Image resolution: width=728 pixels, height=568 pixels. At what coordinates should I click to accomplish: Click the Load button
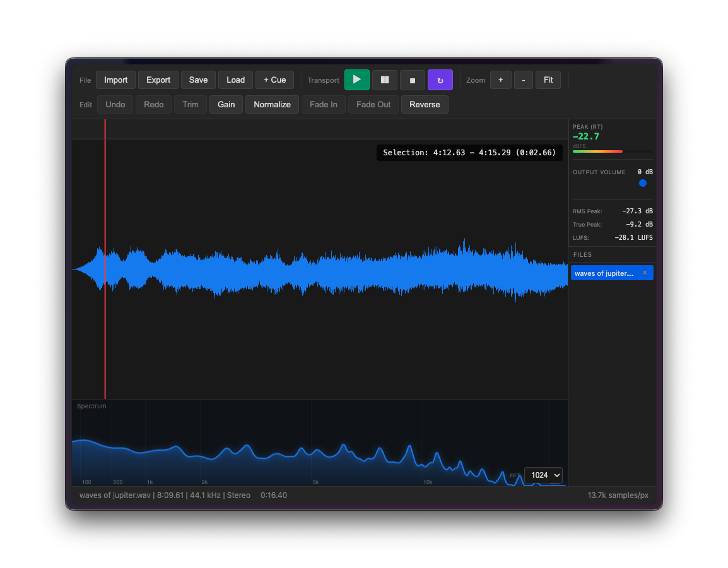[x=235, y=80]
